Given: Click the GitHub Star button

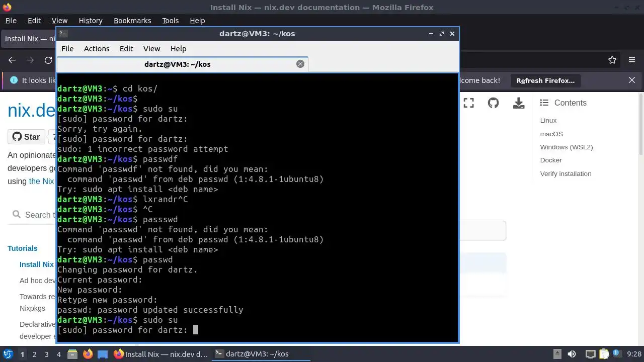Looking at the screenshot, I should click(26, 137).
